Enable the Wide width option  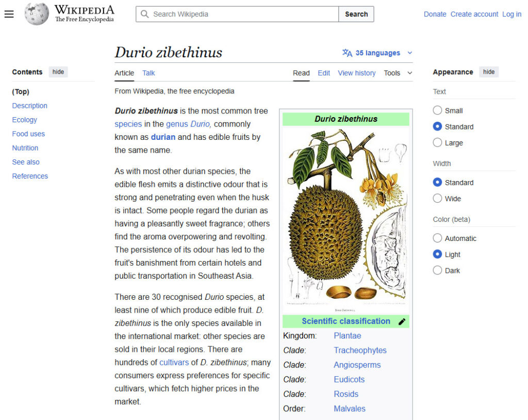[437, 199]
